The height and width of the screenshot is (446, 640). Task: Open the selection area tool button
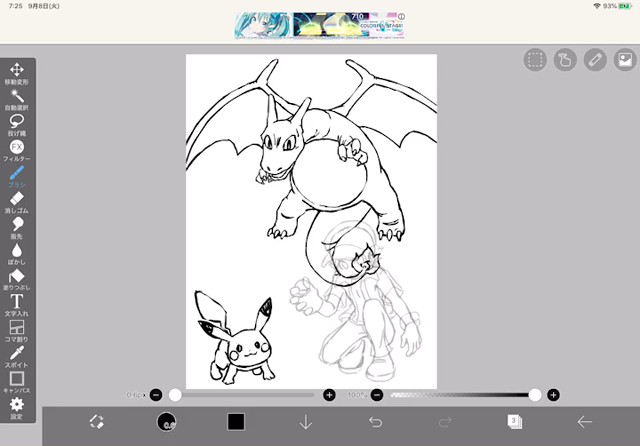pyautogui.click(x=535, y=60)
